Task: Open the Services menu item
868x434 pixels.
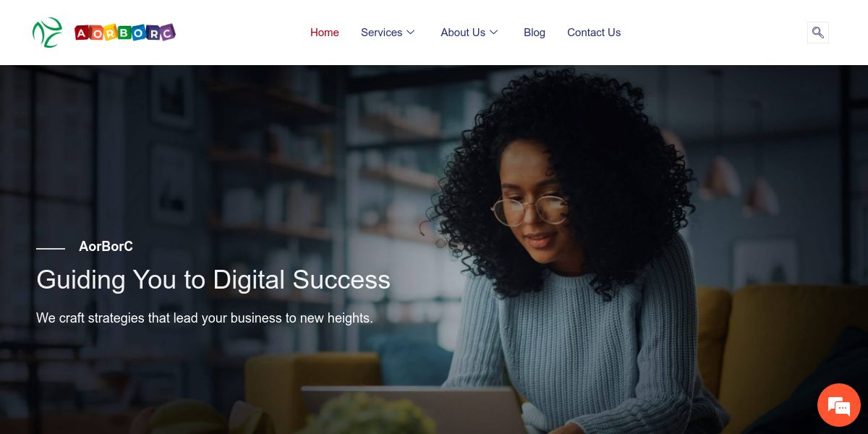Action: (381, 33)
